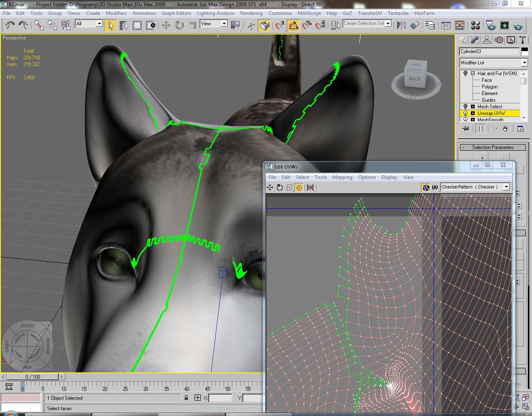Open the Rendering menu

[x=251, y=13]
